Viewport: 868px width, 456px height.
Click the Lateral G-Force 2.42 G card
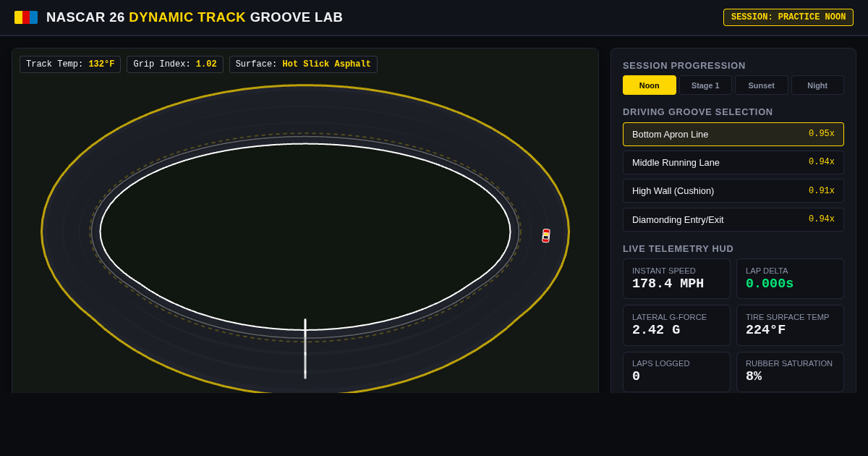tap(676, 325)
